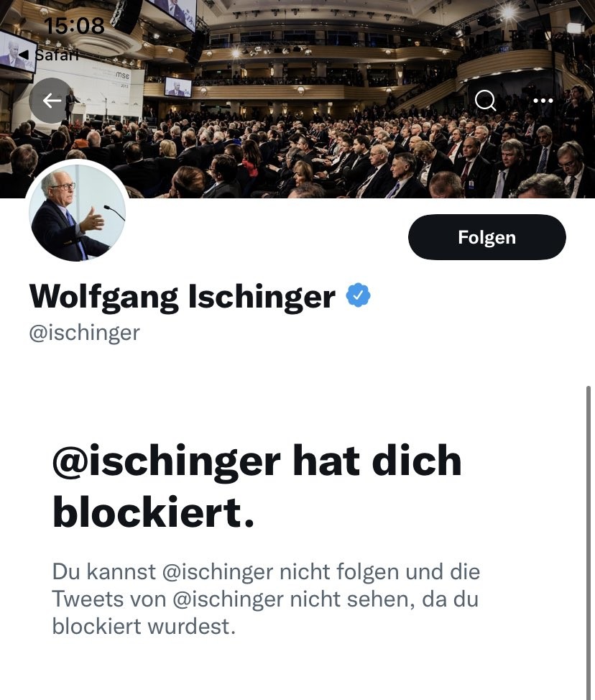
Task: Return to Safari via status bar label
Action: [x=56, y=55]
